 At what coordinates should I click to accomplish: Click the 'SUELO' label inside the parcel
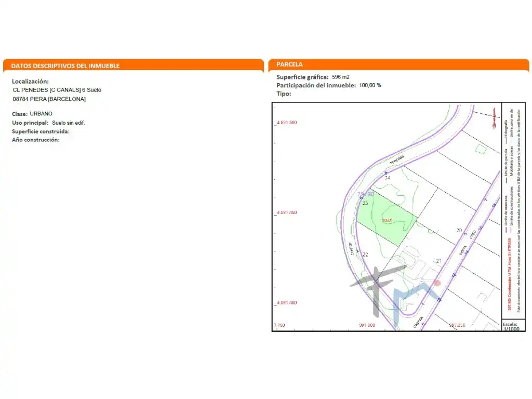coord(387,220)
